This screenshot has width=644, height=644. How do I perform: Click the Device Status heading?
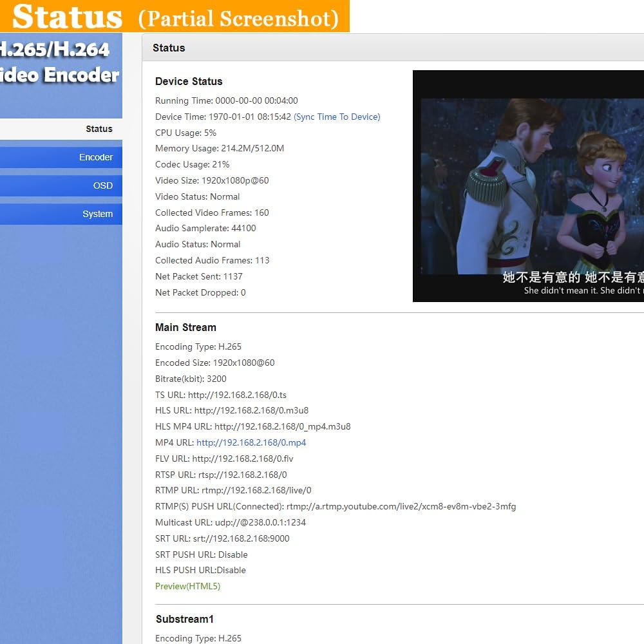(189, 81)
